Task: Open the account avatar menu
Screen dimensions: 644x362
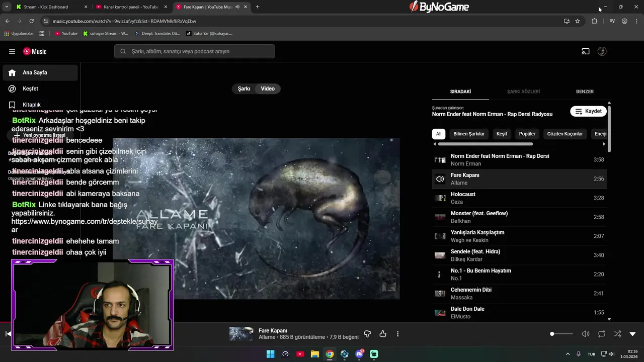Action: pos(602,51)
